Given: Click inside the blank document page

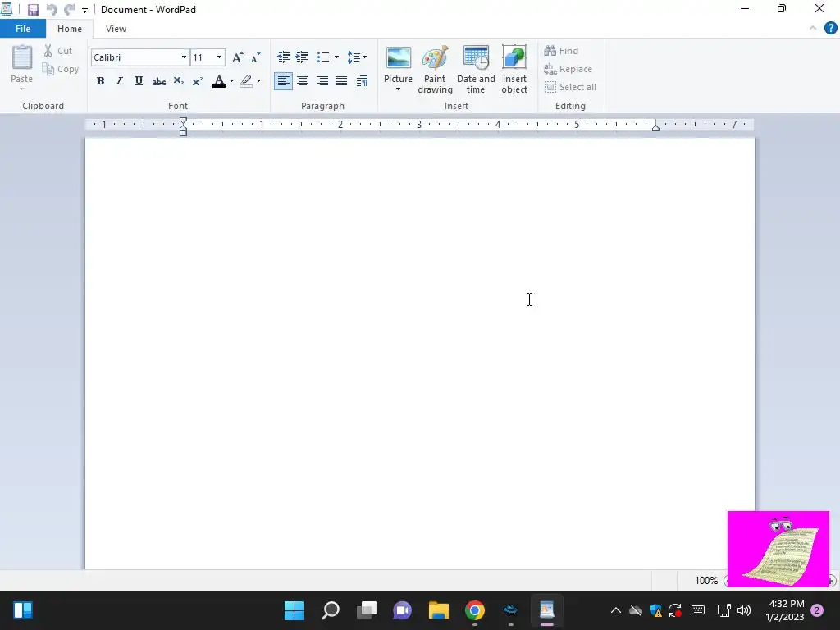Looking at the screenshot, I should [419, 354].
